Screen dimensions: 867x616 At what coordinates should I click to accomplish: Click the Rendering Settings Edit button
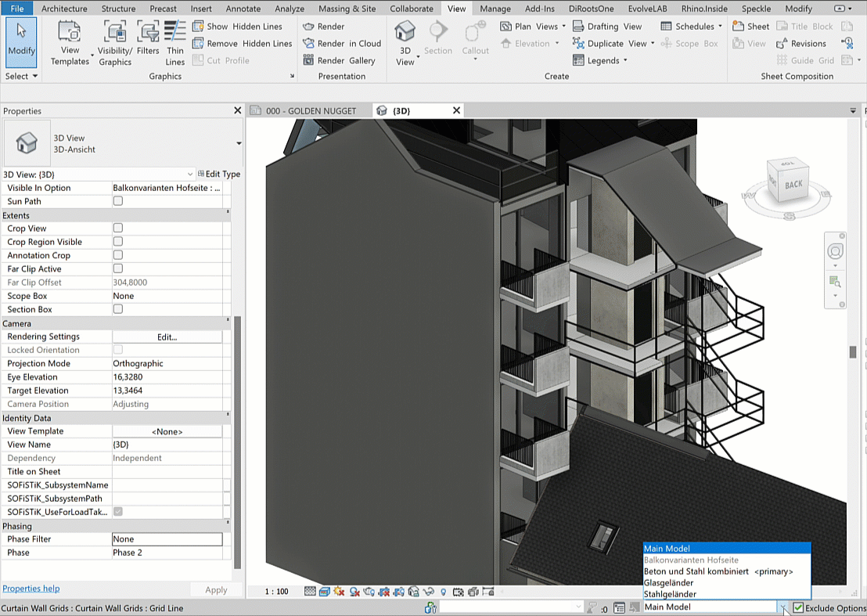167,337
